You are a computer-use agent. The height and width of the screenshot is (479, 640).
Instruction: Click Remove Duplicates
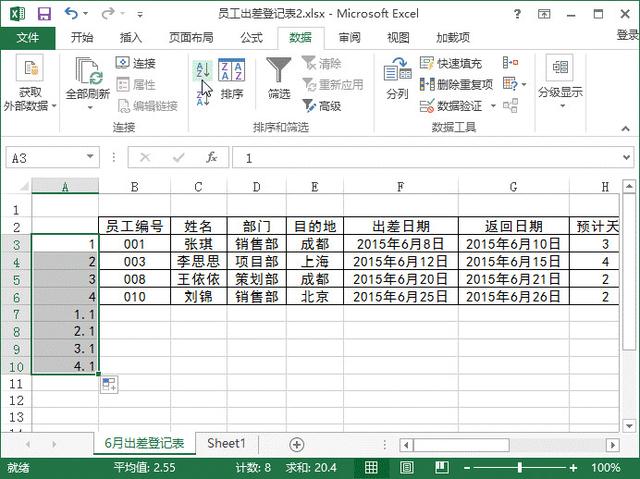pyautogui.click(x=456, y=84)
